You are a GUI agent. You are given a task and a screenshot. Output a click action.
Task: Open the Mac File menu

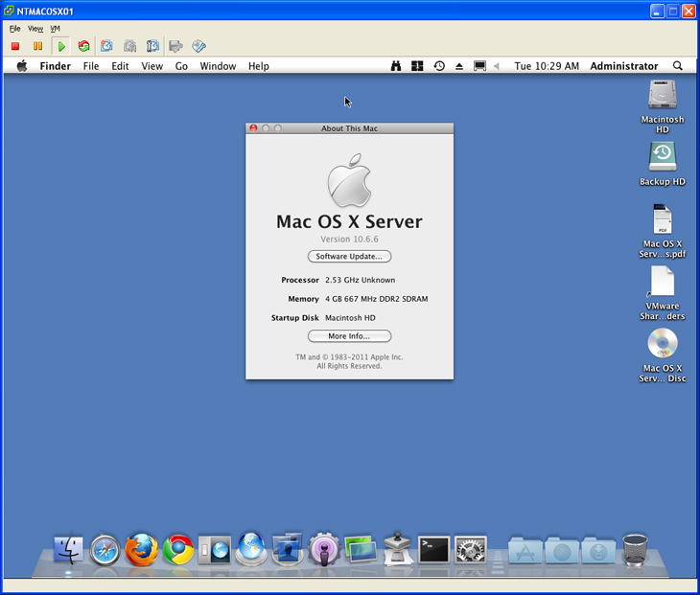click(91, 66)
